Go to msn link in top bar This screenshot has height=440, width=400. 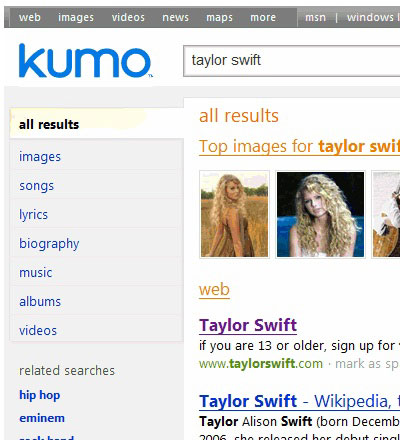point(315,17)
